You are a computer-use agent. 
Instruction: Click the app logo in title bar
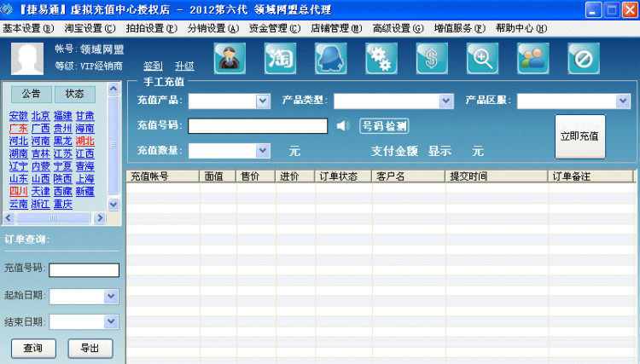tap(7, 9)
